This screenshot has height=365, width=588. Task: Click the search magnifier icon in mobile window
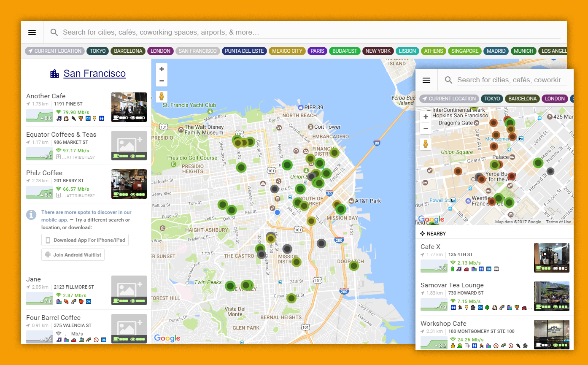click(449, 80)
